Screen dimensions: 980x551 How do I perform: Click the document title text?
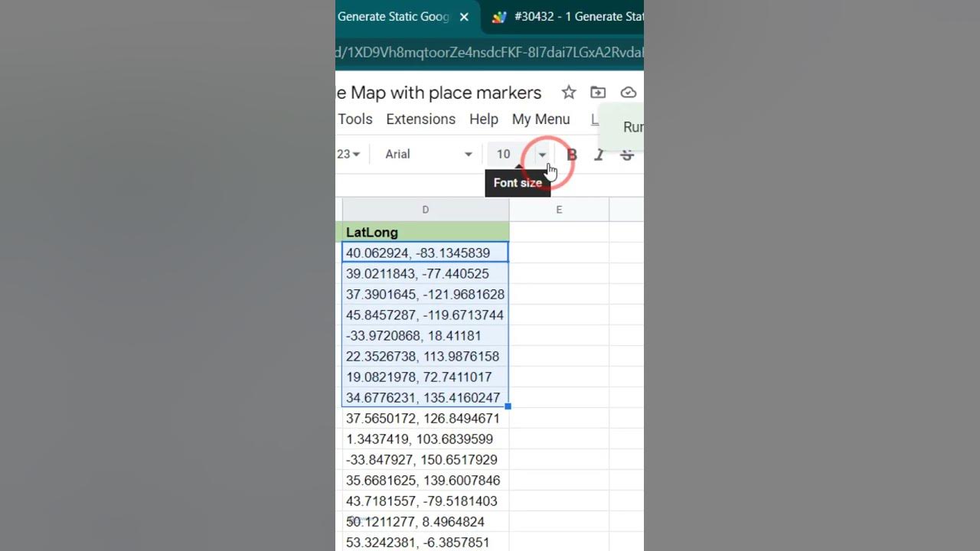tap(439, 93)
